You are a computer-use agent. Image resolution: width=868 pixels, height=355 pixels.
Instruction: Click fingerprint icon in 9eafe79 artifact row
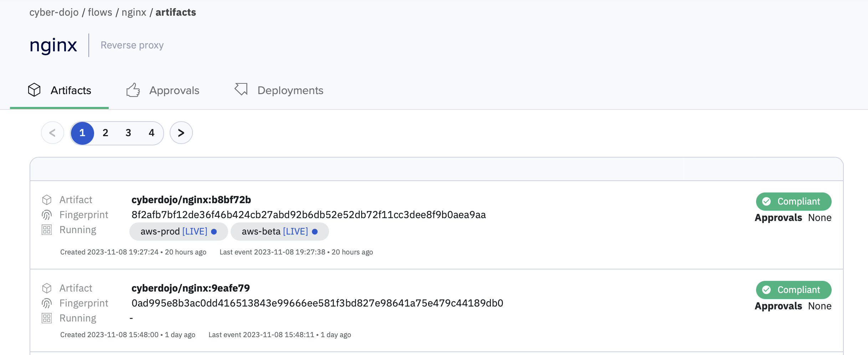[x=47, y=303]
